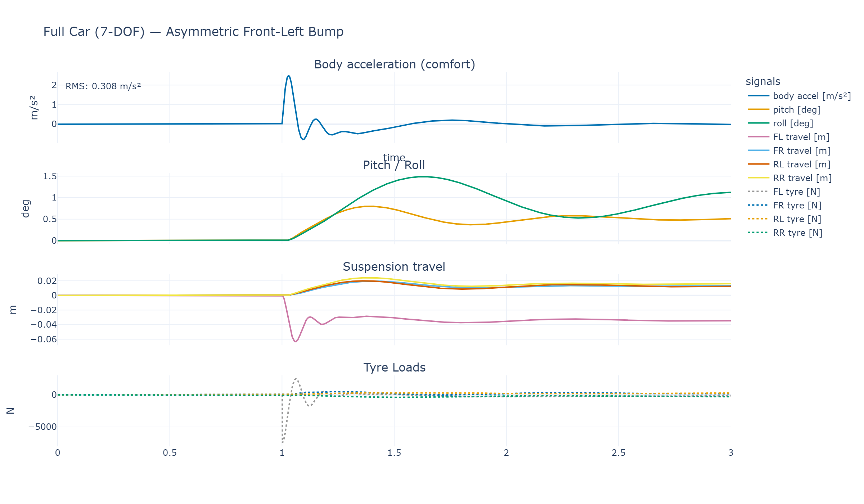This screenshot has height=504, width=864.
Task: Toggle FR travel [m] legend item
Action: (x=789, y=150)
